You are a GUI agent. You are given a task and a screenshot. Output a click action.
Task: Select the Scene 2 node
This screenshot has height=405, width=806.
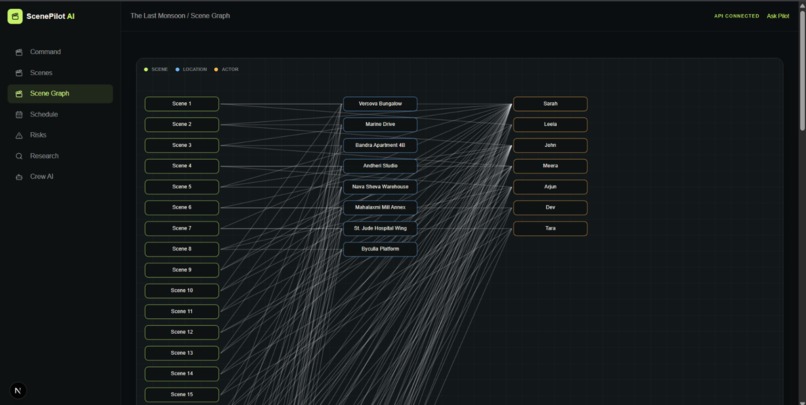(182, 124)
